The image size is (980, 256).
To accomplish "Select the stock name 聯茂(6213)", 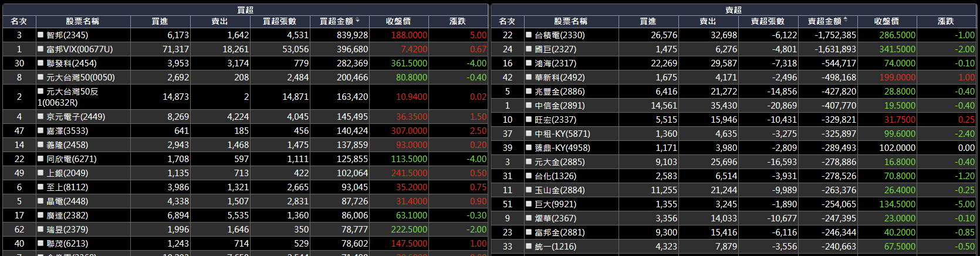I will [67, 243].
